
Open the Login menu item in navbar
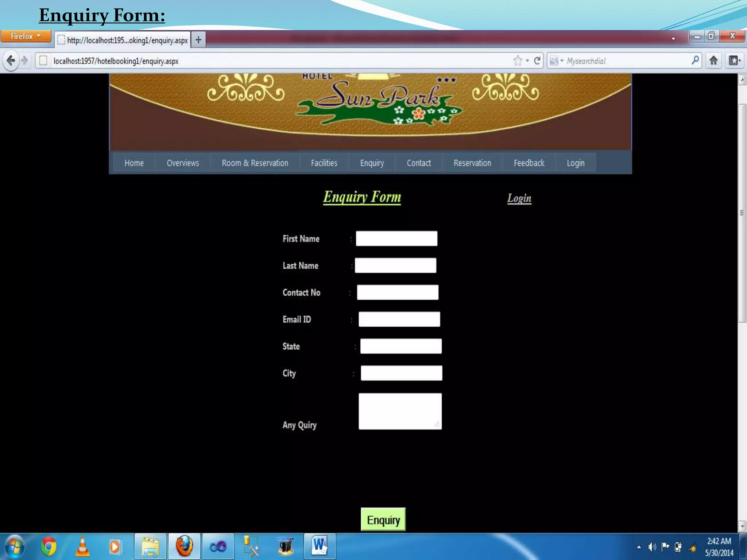[x=576, y=163]
